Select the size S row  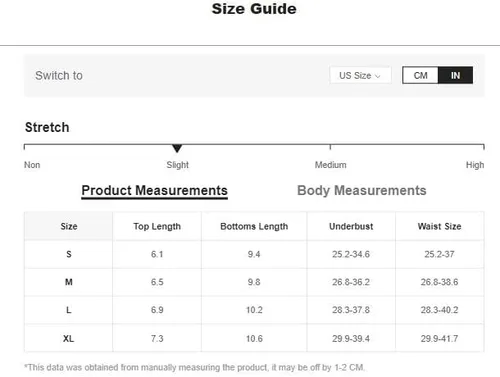pyautogui.click(x=254, y=254)
